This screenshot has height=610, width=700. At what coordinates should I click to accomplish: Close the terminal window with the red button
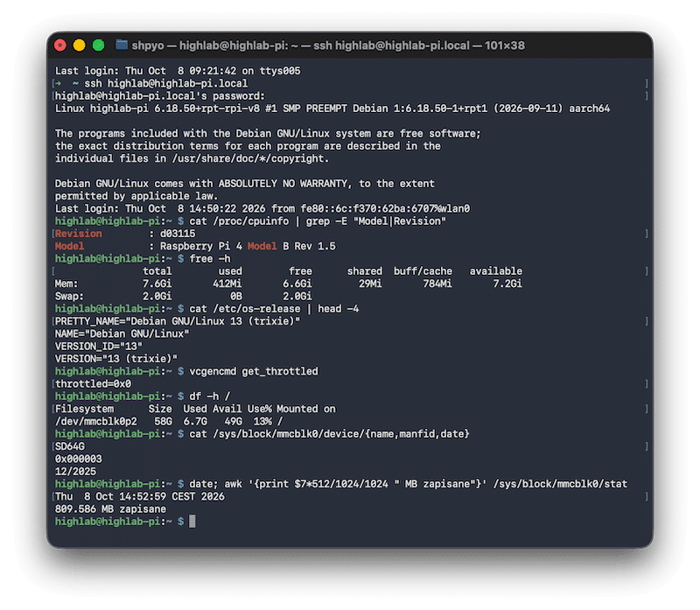coord(60,46)
